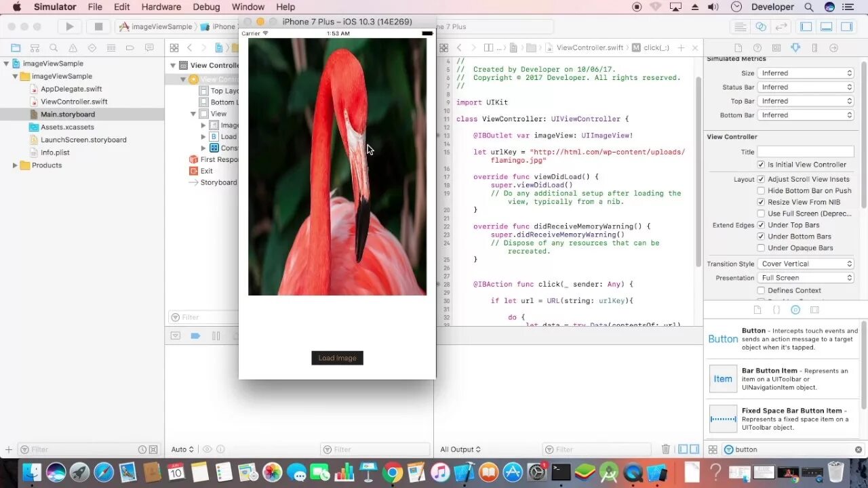The width and height of the screenshot is (868, 488).
Task: Select AppDelegate.swift in project navigator
Action: 71,89
